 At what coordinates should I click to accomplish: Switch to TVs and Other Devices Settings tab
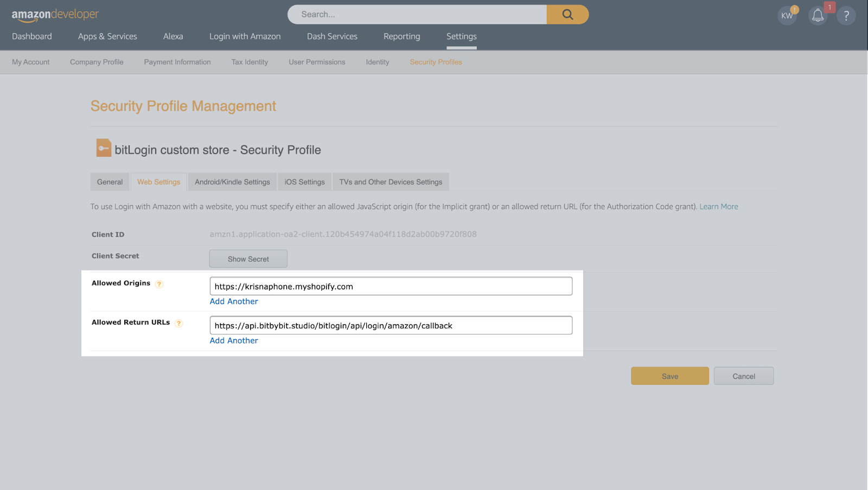[391, 182]
